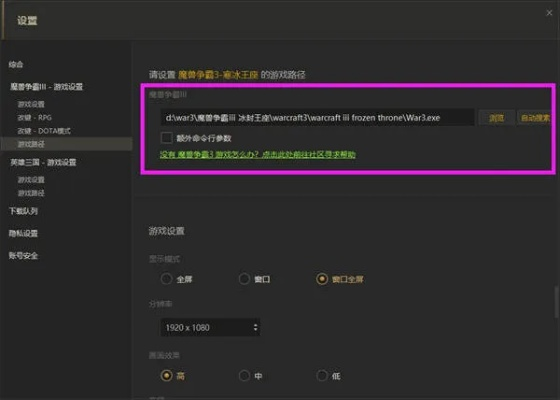
Task: Click the 自动搜索 button
Action: [x=536, y=118]
